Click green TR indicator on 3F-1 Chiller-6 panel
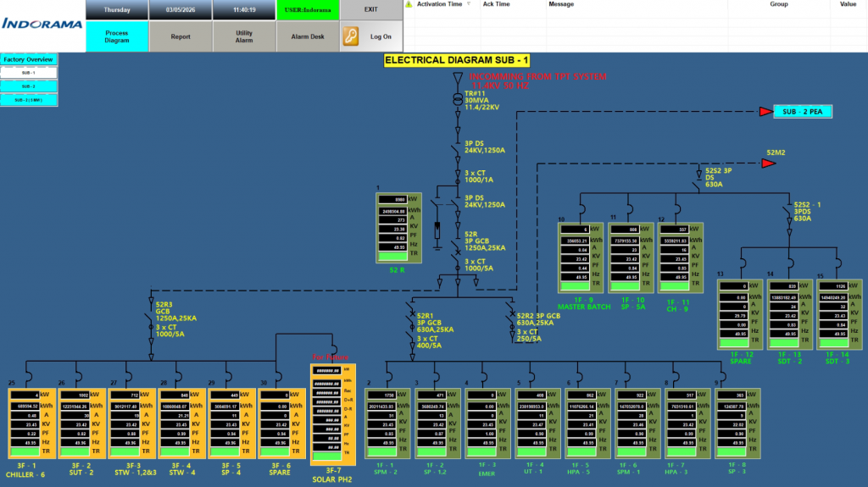The width and height of the screenshot is (868, 487). point(25,453)
